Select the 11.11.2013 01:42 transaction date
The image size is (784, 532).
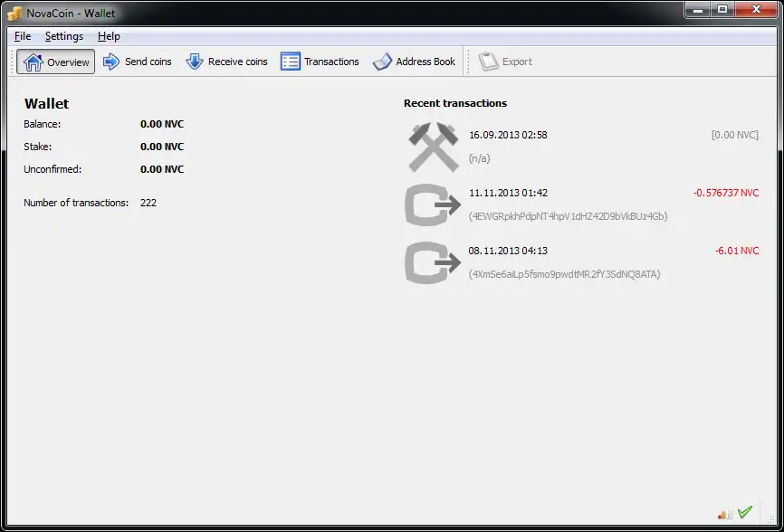pos(508,193)
